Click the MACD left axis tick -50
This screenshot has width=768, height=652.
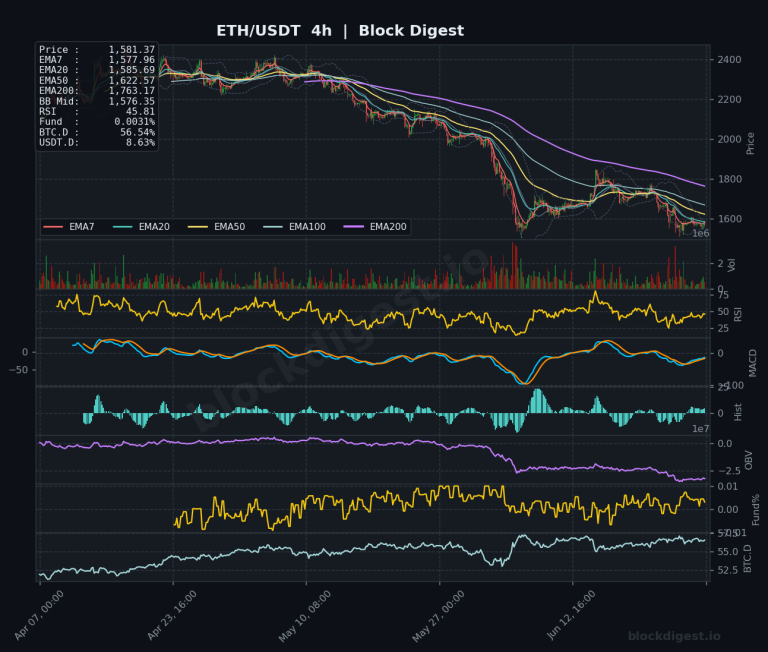pyautogui.click(x=19, y=370)
